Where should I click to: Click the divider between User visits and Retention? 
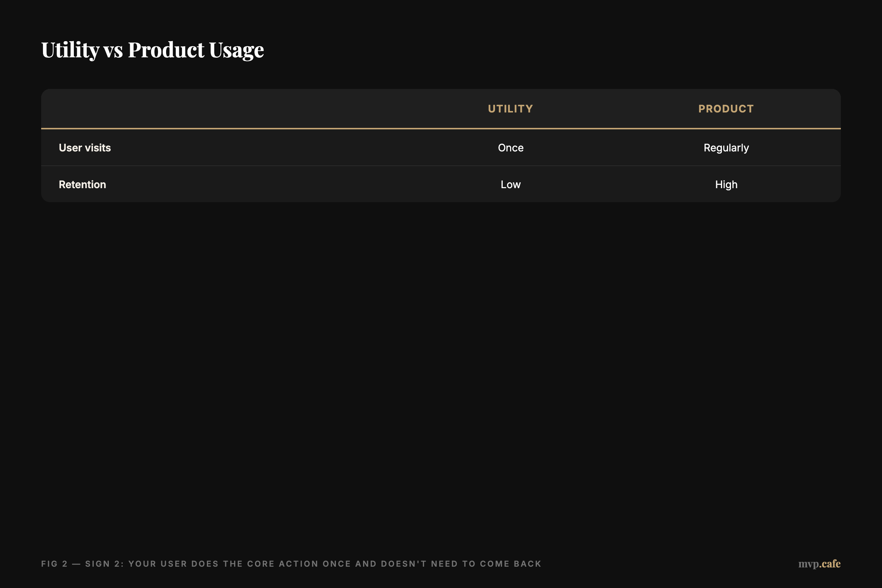click(441, 166)
